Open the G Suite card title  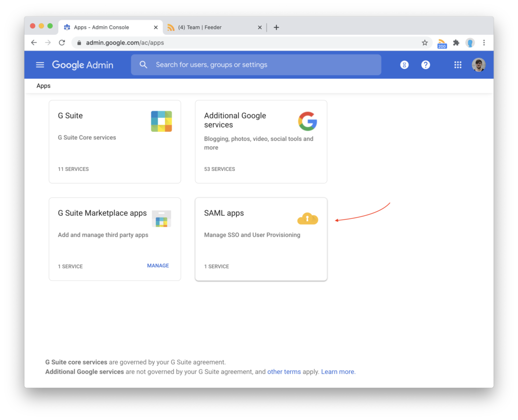pyautogui.click(x=70, y=116)
